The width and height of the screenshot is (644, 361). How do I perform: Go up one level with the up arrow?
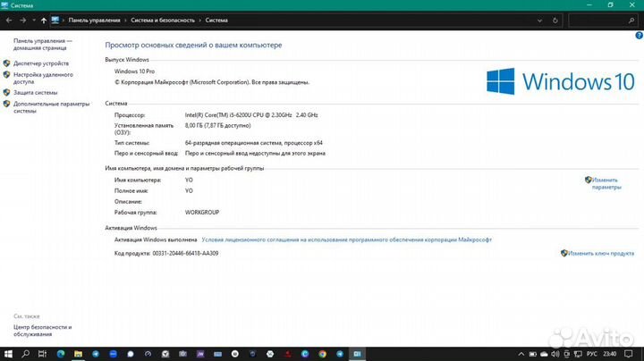pyautogui.click(x=44, y=19)
